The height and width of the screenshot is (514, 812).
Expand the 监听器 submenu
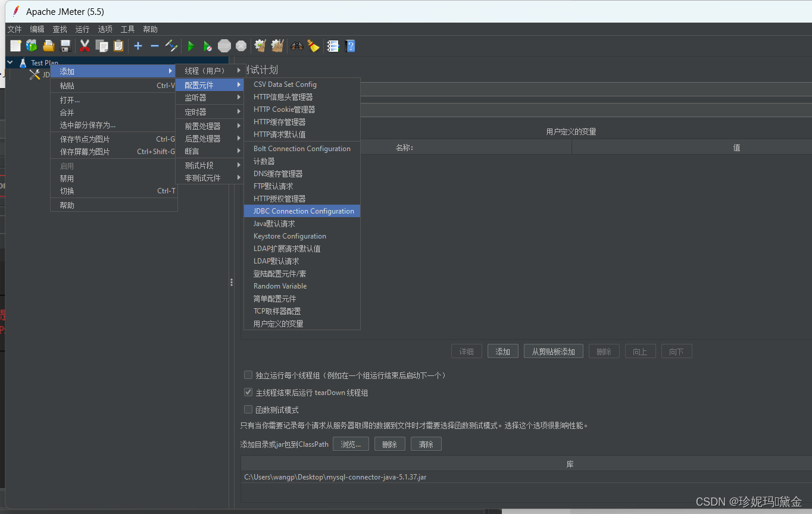(210, 98)
